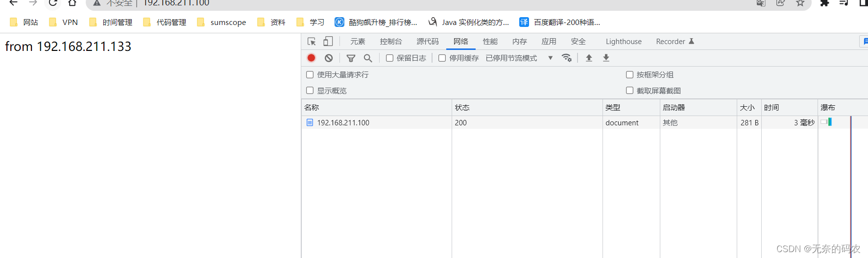Viewport: 868px width, 258px height.
Task: Check the 使用大量请求行 option
Action: 310,74
